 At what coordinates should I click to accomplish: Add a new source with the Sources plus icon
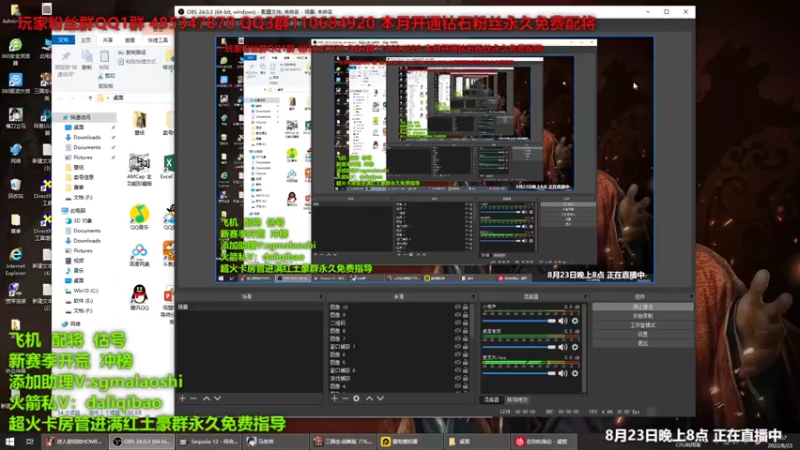[334, 398]
